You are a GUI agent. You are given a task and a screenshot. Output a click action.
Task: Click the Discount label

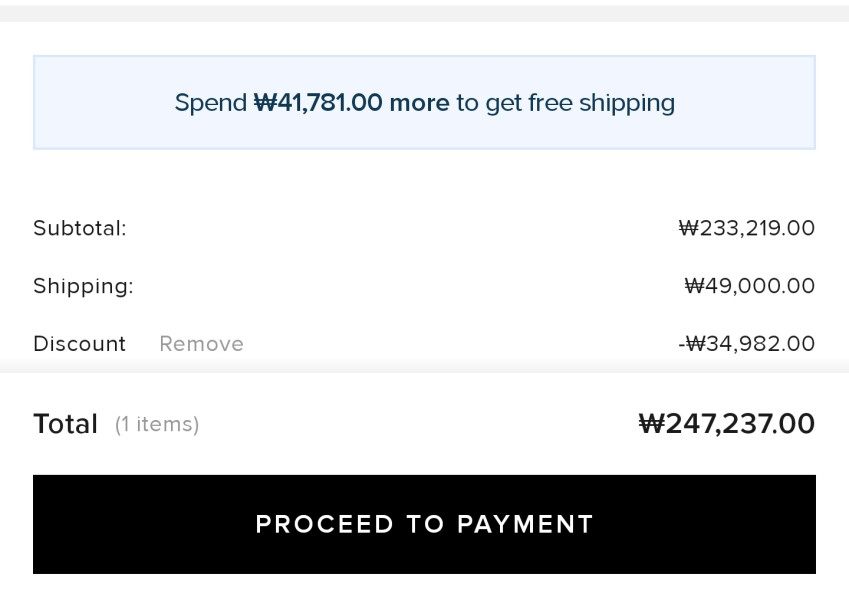tap(79, 344)
